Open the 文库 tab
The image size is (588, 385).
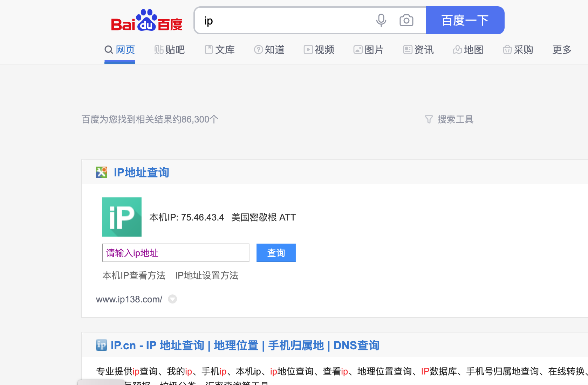tap(220, 50)
